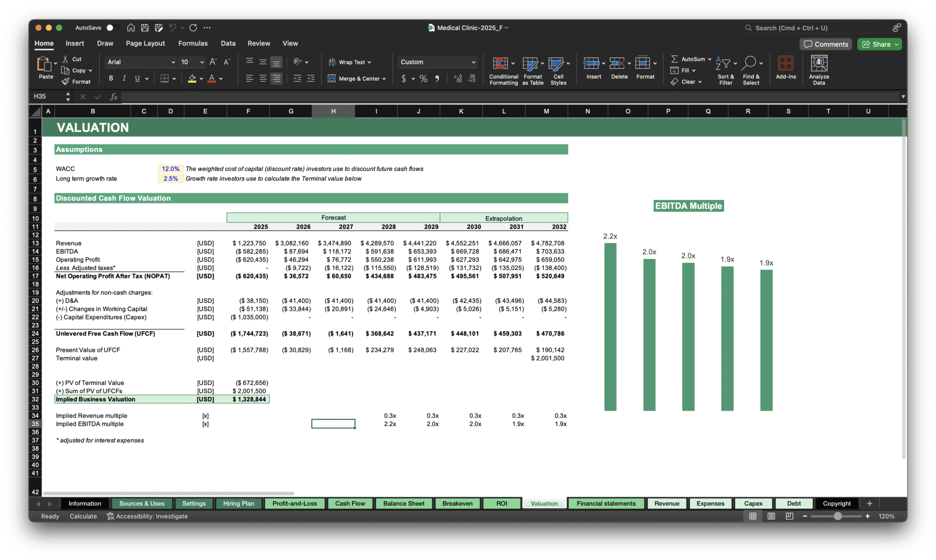Click the Add-ins icon
The image size is (936, 560).
coord(786,64)
